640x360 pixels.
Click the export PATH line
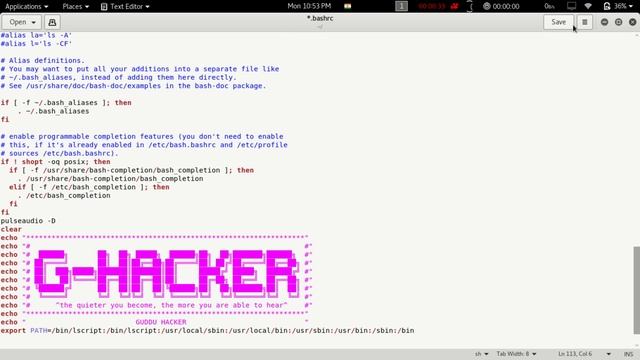[x=207, y=331]
